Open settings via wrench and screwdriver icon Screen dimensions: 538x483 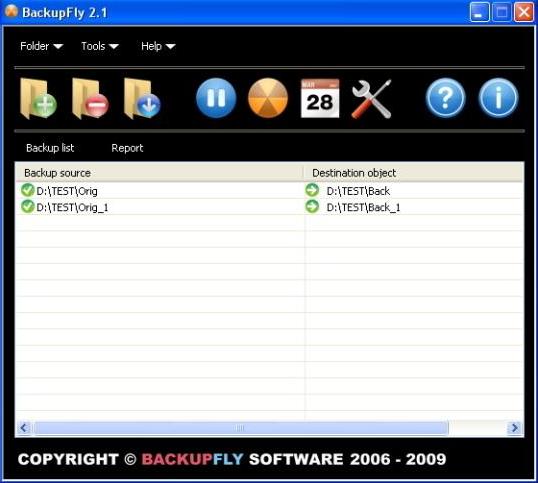coord(372,99)
